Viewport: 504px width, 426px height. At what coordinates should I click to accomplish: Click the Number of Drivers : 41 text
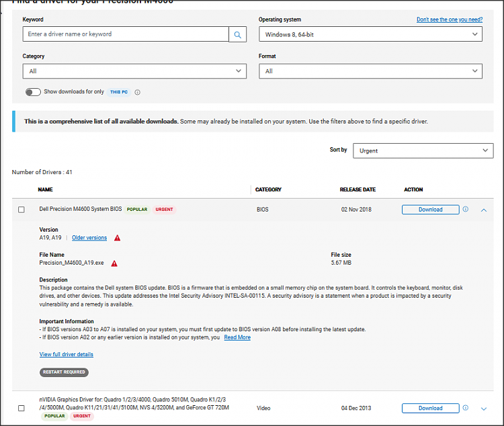[42, 172]
